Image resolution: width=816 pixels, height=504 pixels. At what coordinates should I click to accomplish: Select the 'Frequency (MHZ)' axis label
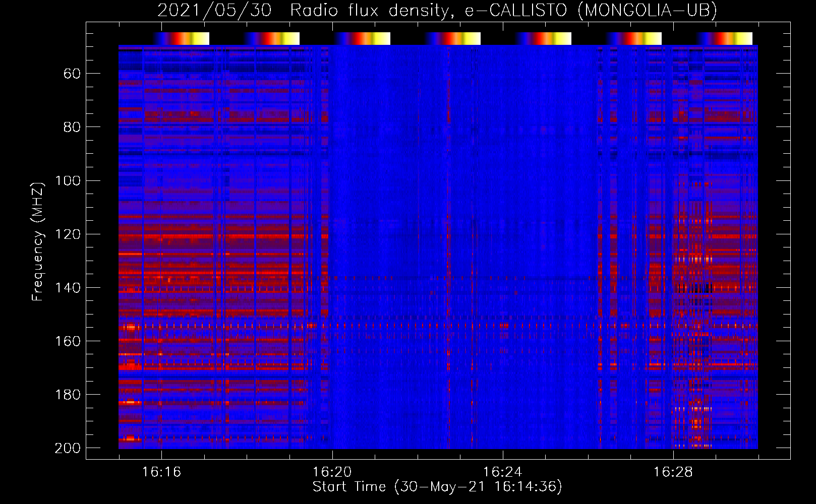[x=38, y=241]
